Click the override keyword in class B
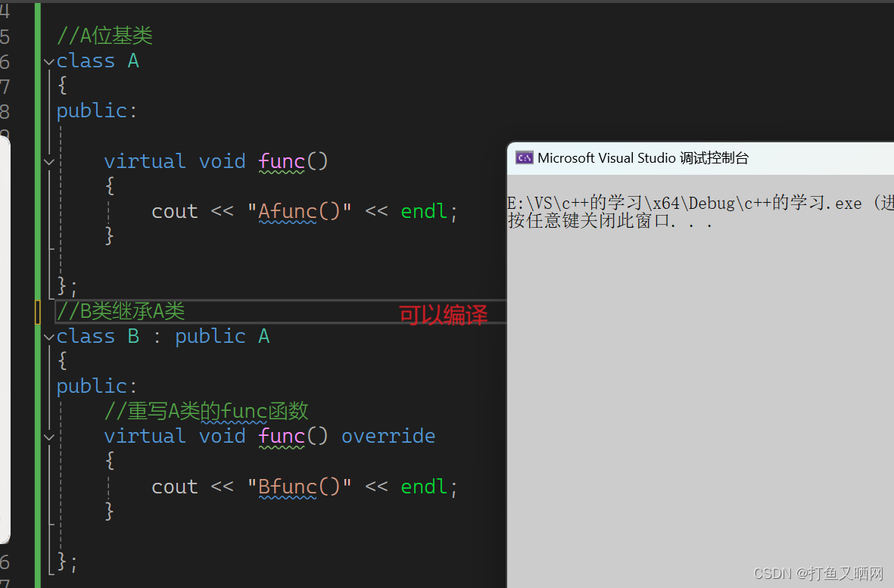Image resolution: width=894 pixels, height=588 pixels. pyautogui.click(x=388, y=436)
